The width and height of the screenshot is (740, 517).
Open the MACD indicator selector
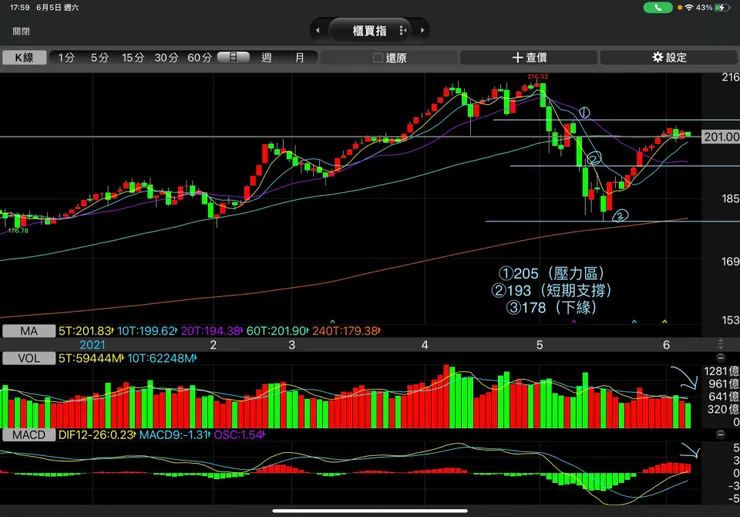pyautogui.click(x=29, y=435)
